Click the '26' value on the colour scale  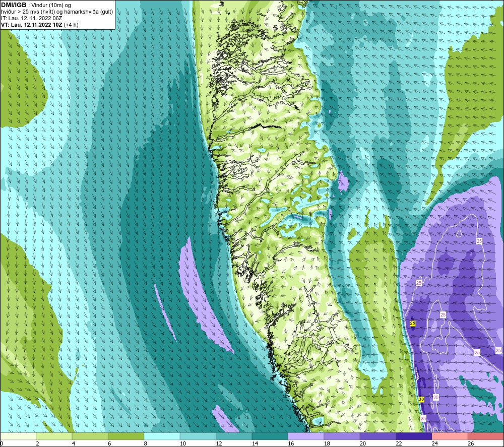pos(471,443)
